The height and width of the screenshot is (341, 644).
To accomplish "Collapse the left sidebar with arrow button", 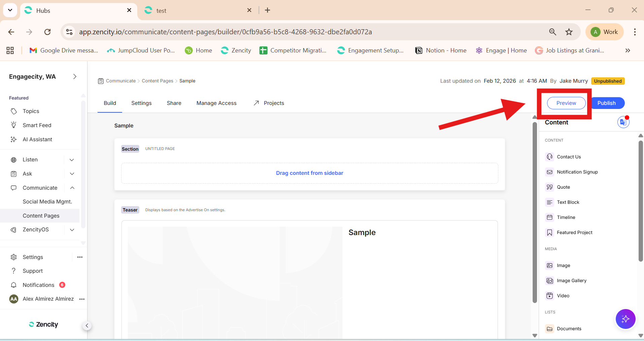I will pos(87,326).
